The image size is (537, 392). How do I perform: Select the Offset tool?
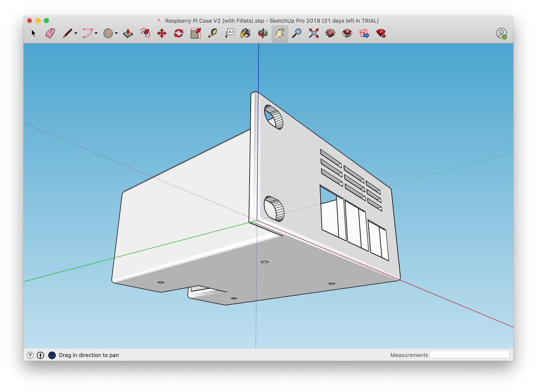pos(145,33)
